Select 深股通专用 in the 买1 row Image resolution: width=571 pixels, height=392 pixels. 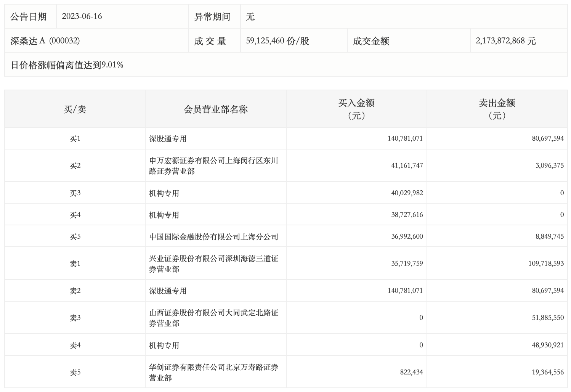(x=168, y=139)
